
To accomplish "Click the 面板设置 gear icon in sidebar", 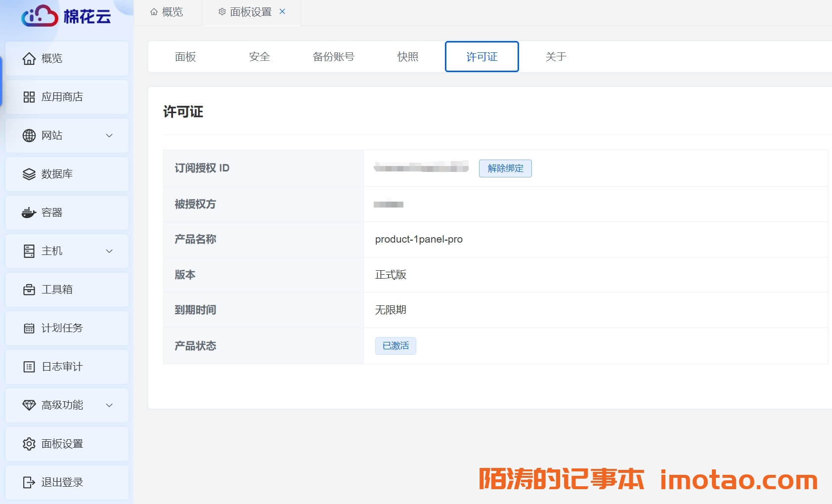I will [x=29, y=444].
